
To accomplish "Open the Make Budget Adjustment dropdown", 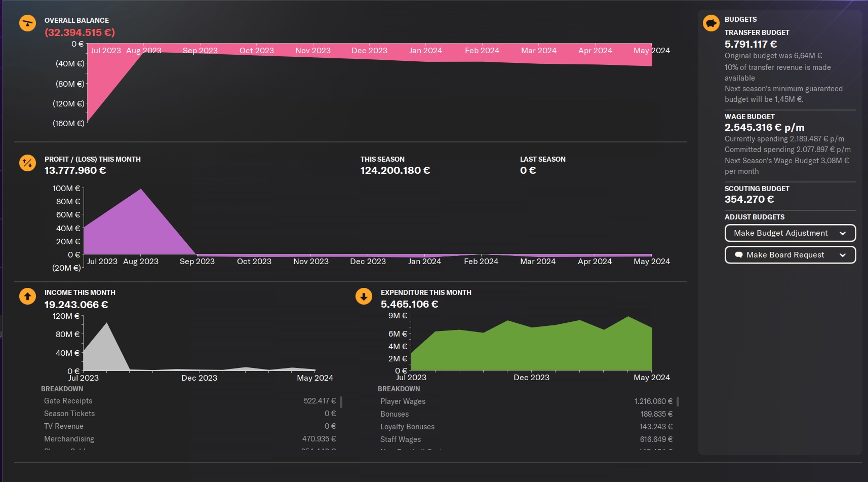I will (x=790, y=233).
